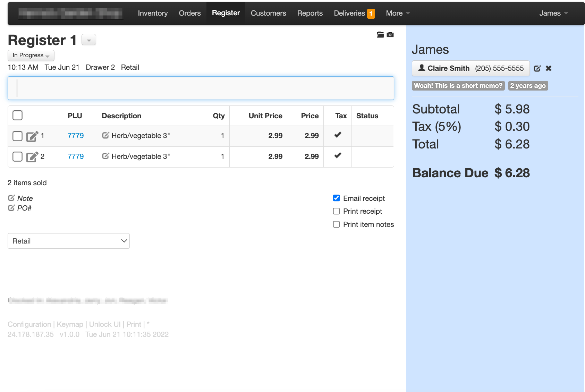Open PLU 7779 link in first row
Screen dimensions: 585x392
76,136
